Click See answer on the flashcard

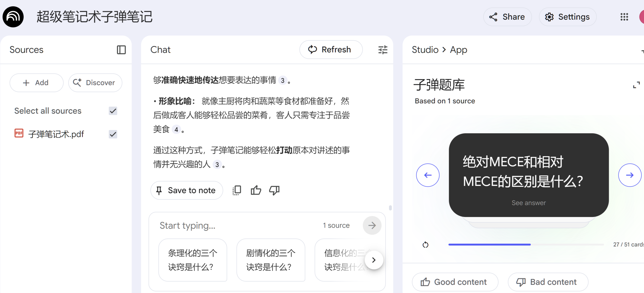click(529, 203)
